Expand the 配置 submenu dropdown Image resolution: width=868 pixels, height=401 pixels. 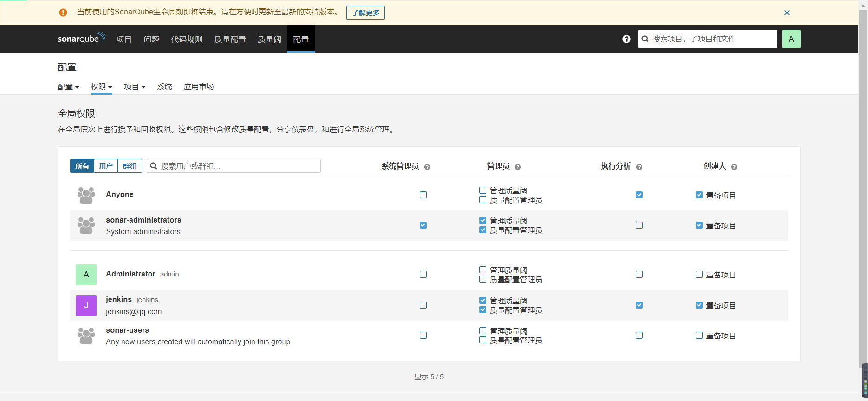click(x=69, y=87)
